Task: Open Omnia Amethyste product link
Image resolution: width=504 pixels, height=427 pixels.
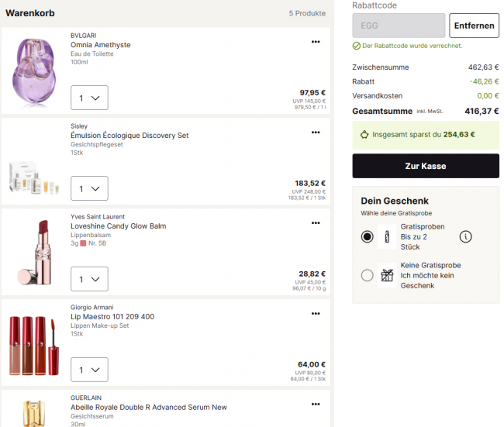Action: 101,45
